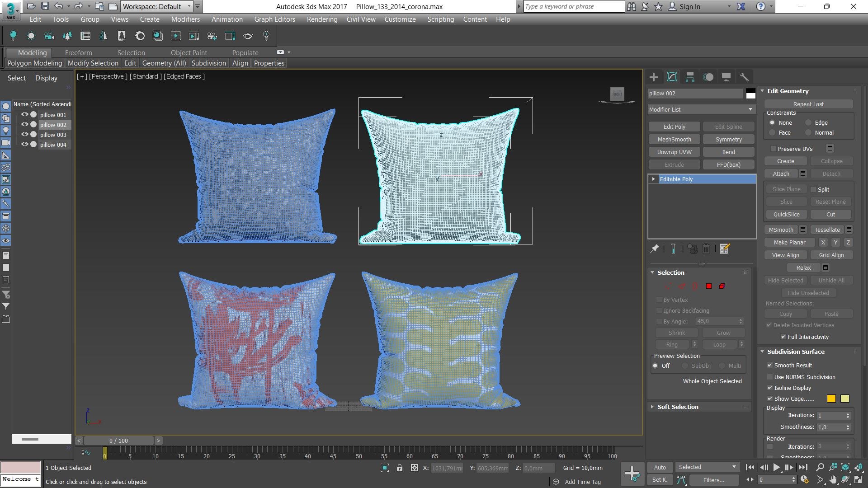Switch to the Freeform ribbon tab
The height and width of the screenshot is (488, 868).
click(78, 52)
